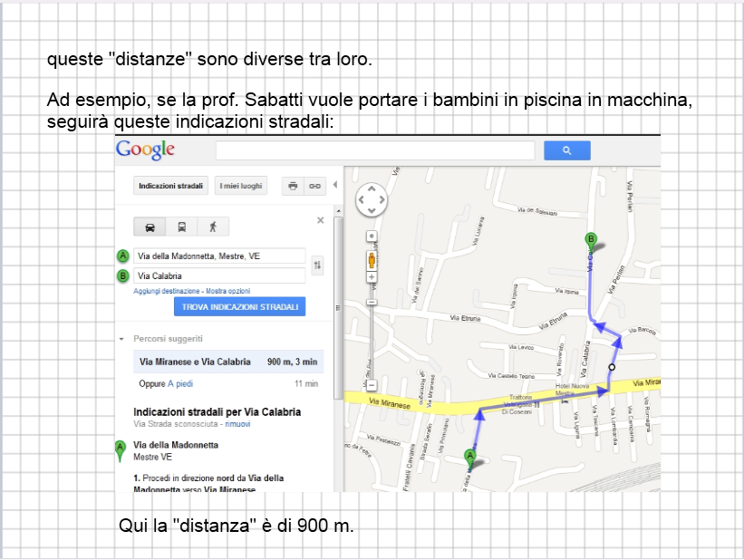Click the Hotel Nuova Mestre map label
The image size is (744, 560).
[572, 389]
